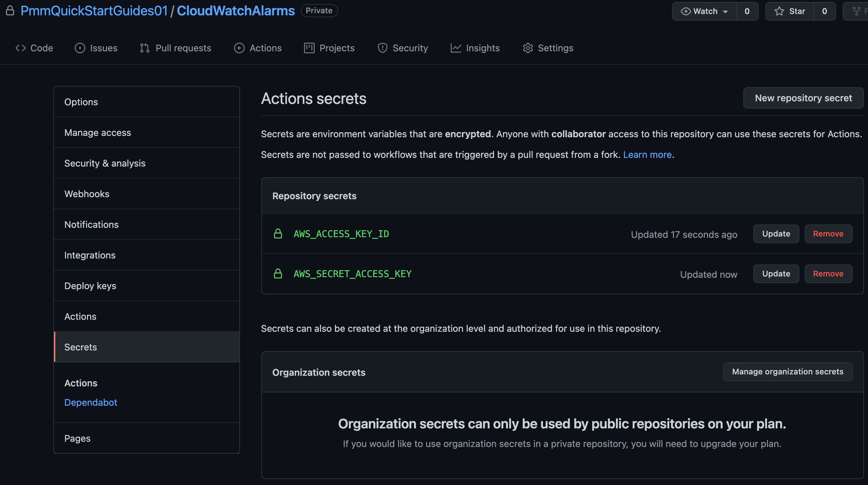The height and width of the screenshot is (485, 868).
Task: Click New repository secret button
Action: click(803, 97)
